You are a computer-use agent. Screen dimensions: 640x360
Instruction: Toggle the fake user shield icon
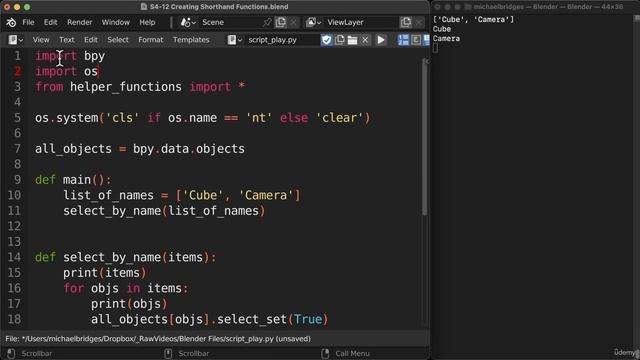[327, 40]
